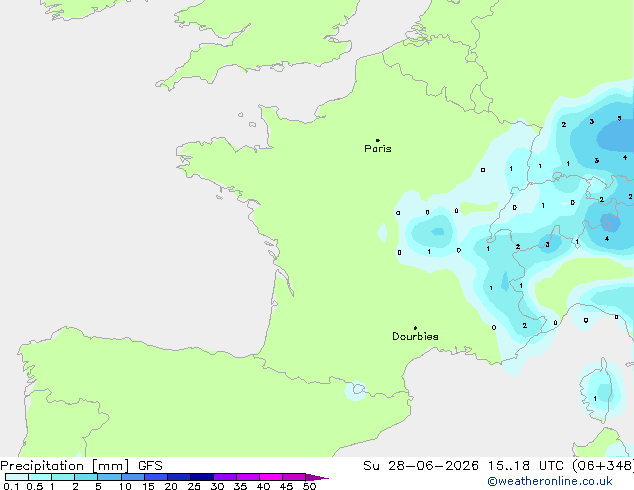Select the Dourbies city label
Screen dimensions: 634x490
tap(415, 336)
